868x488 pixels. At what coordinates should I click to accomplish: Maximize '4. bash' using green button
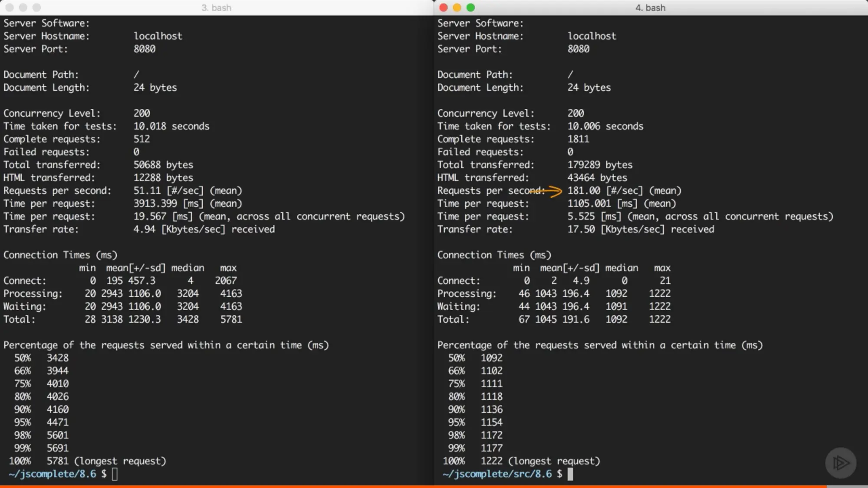tap(470, 7)
